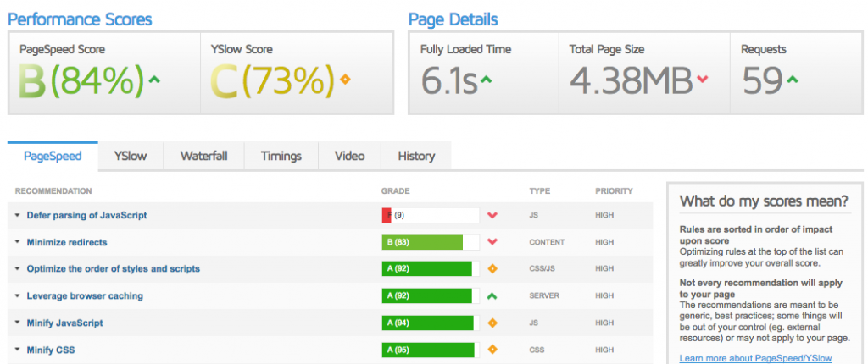This screenshot has width=868, height=364.
Task: Click the red down arrow beside Total Page Size
Action: click(702, 80)
